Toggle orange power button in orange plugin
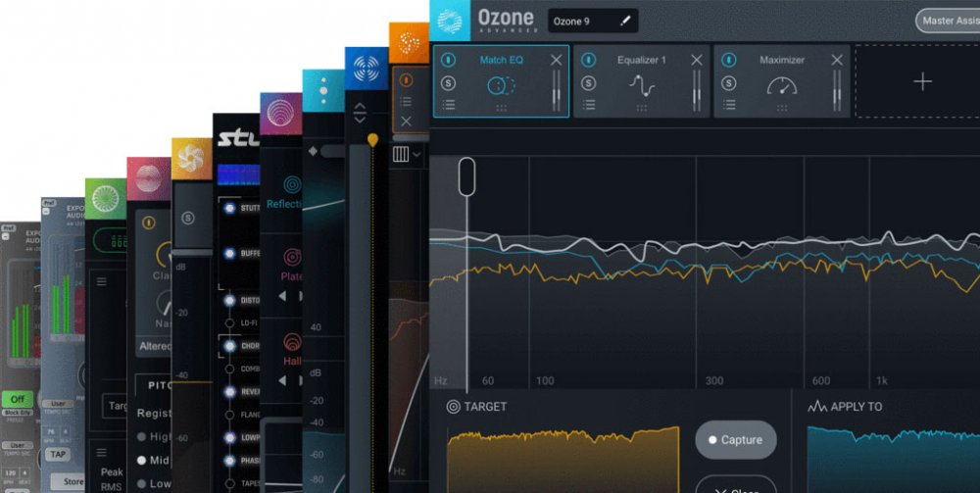This screenshot has width=980, height=493. [x=407, y=80]
